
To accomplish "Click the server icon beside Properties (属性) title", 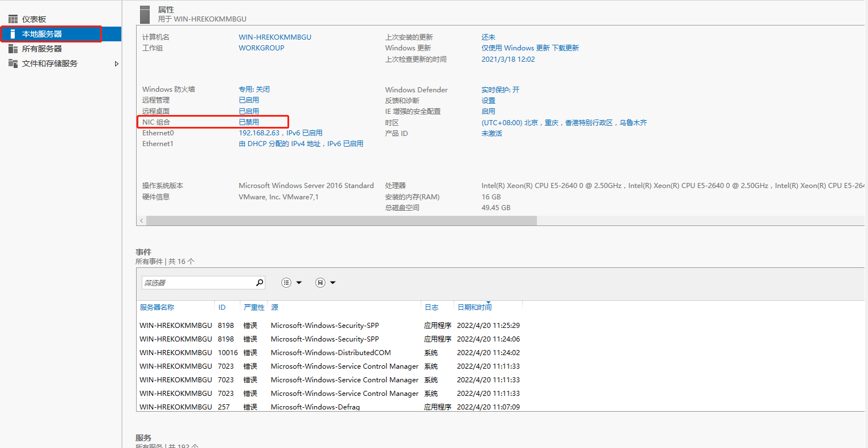I will point(145,14).
